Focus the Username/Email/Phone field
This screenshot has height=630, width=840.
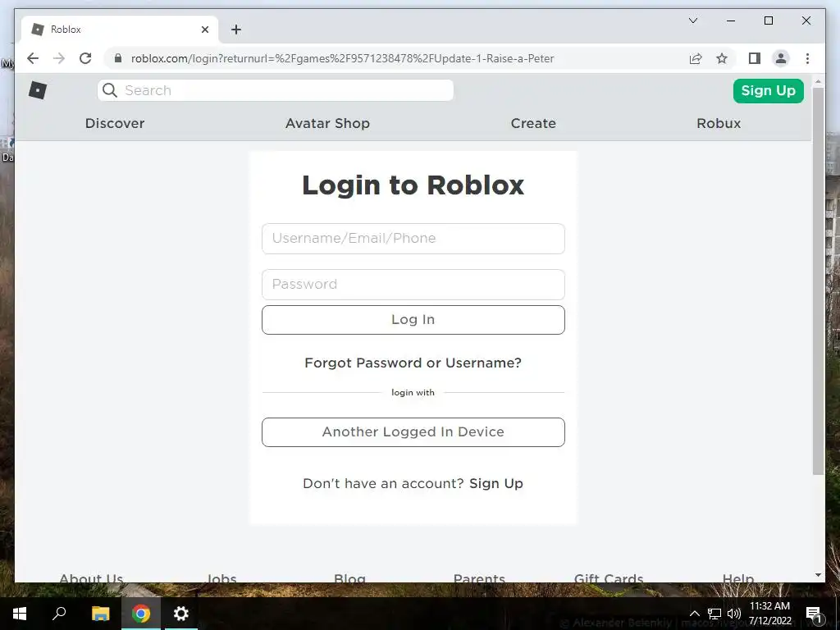tap(413, 239)
